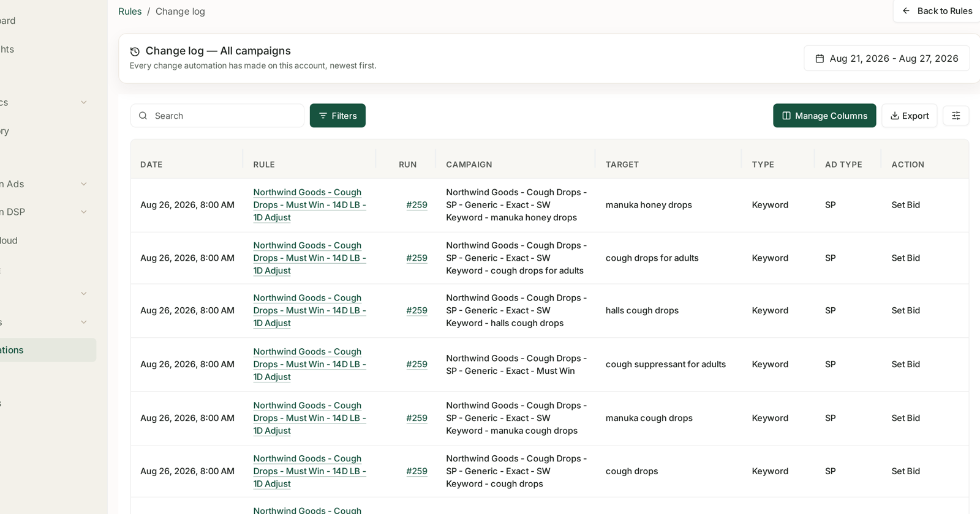Open the rule link in the cough drops for adults row

(x=309, y=258)
